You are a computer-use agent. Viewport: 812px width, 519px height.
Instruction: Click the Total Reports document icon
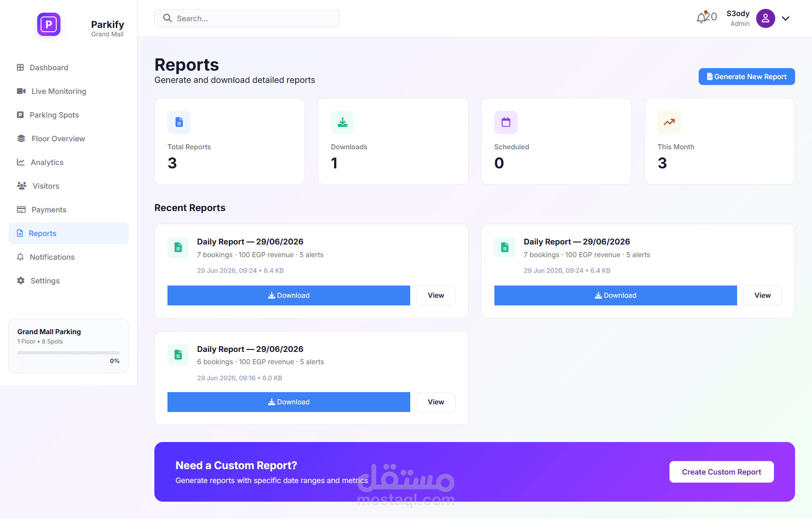click(x=179, y=122)
